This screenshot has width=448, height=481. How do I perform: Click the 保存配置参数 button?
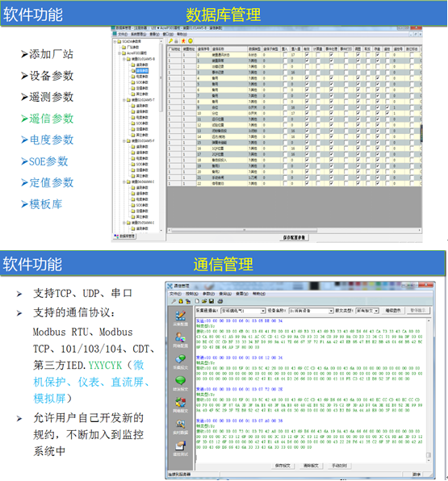(x=294, y=238)
